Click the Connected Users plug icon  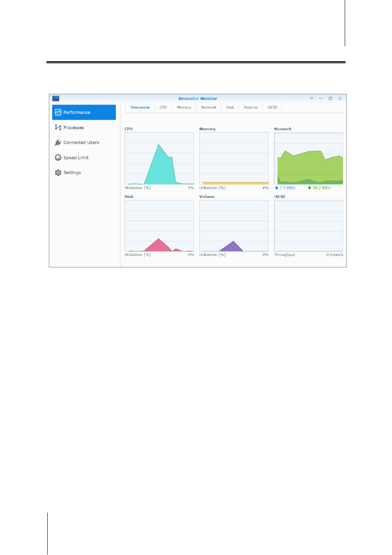[x=58, y=142]
